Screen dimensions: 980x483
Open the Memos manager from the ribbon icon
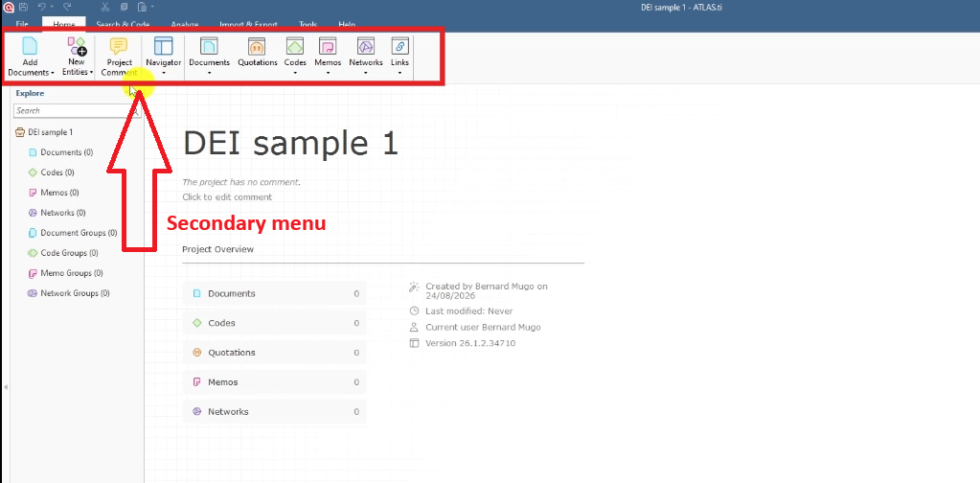coord(328,46)
